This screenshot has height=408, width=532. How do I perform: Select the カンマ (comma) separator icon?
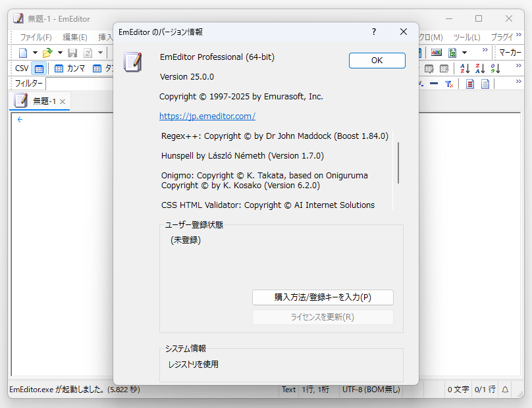tap(59, 68)
